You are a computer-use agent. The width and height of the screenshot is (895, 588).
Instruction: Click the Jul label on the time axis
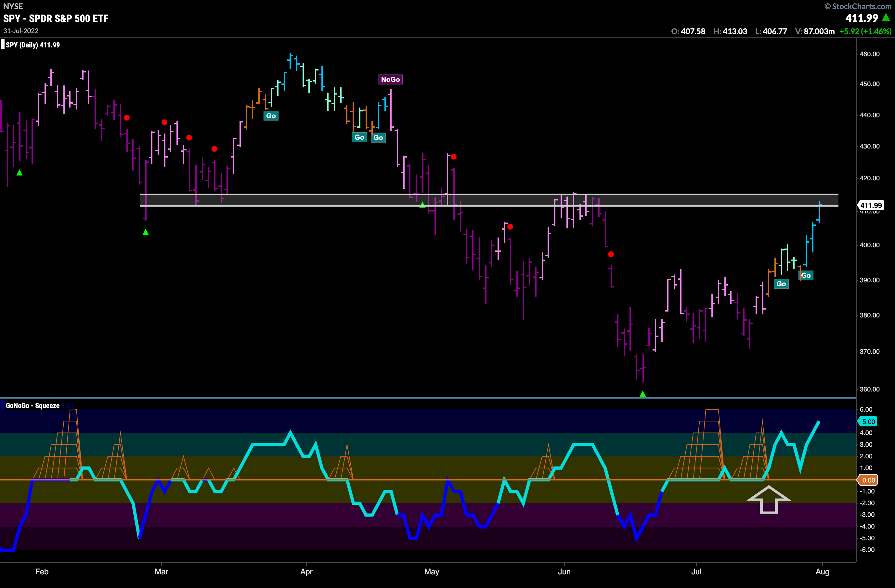[x=696, y=571]
